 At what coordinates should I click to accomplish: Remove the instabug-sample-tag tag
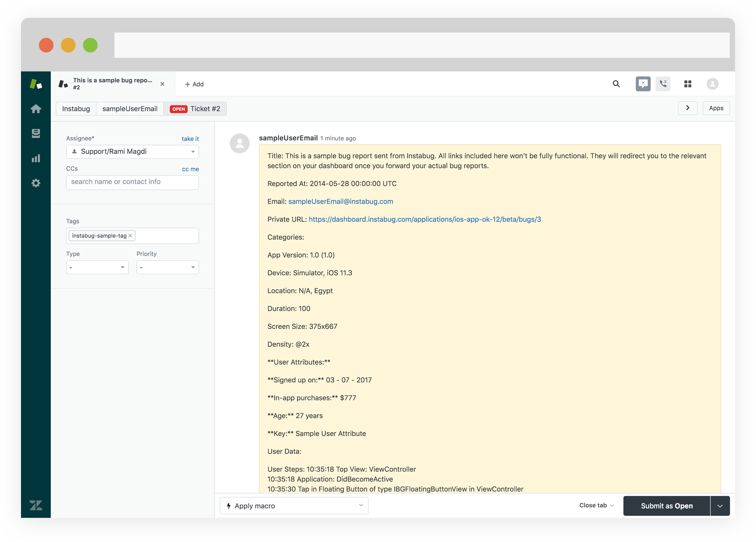(130, 236)
